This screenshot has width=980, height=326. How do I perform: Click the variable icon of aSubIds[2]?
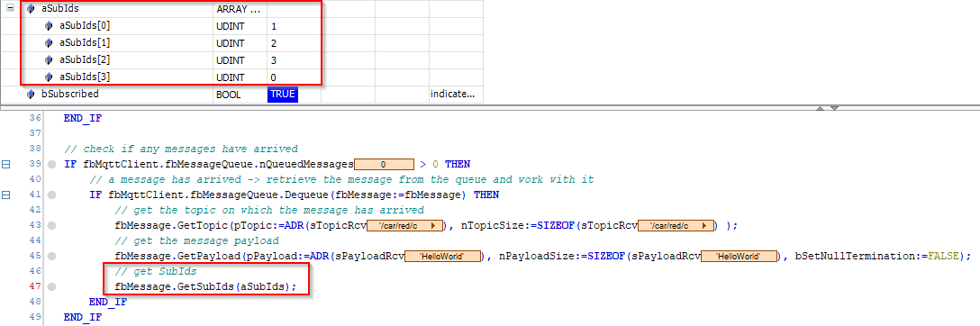(x=49, y=60)
